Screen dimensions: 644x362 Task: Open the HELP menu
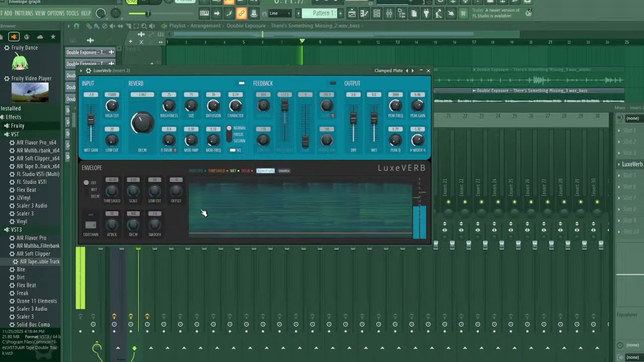(86, 13)
